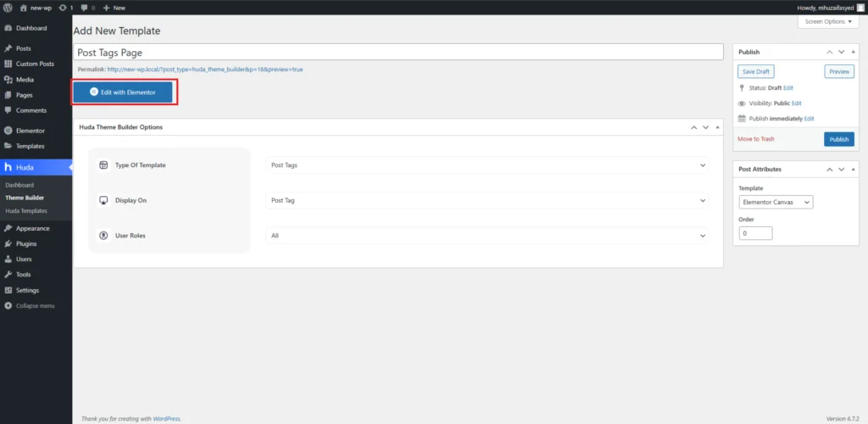This screenshot has height=424, width=868.
Task: Open the WordPress logo menu
Action: [8, 8]
